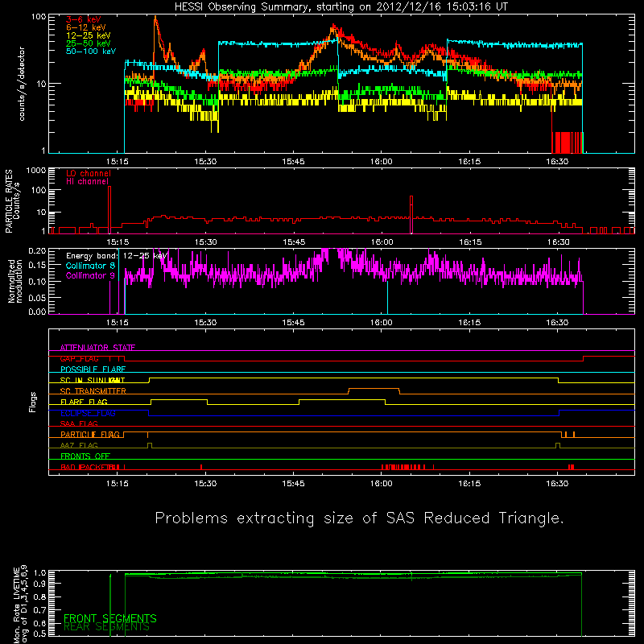Click the GAP_FLAG label
This screenshot has width=644, height=644.
(x=80, y=358)
